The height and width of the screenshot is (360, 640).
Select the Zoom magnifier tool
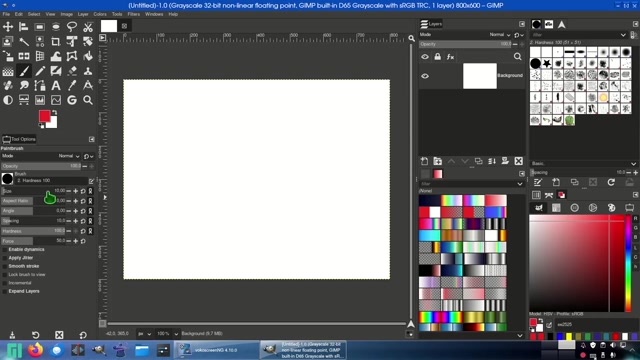(88, 100)
